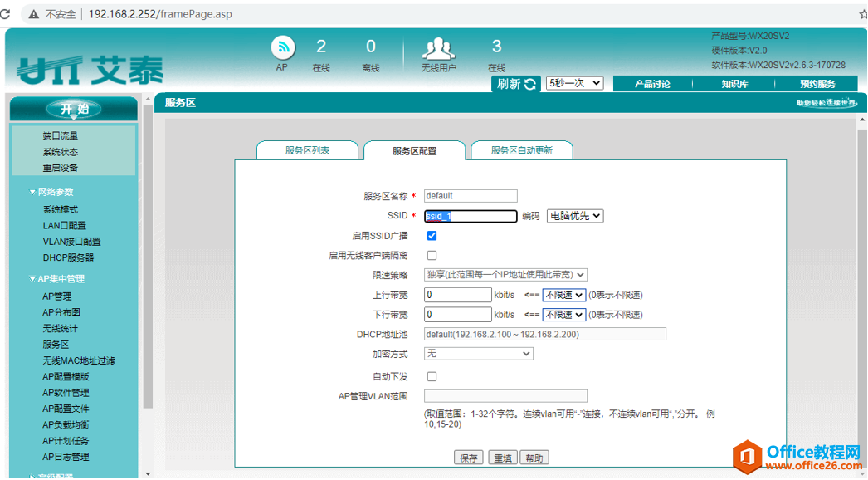Click the refresh arrows icon

click(x=530, y=84)
